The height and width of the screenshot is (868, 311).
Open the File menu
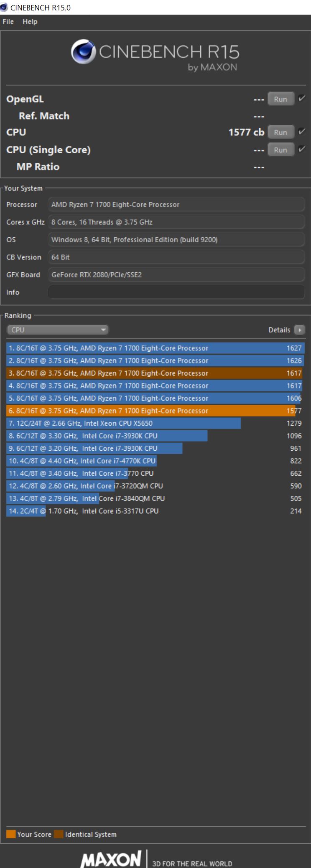[x=8, y=22]
